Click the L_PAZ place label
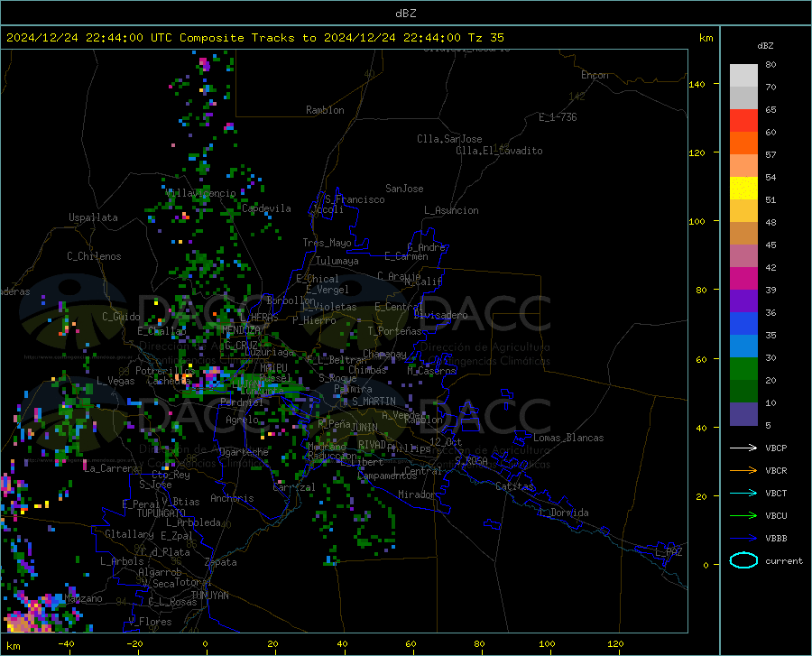The height and width of the screenshot is (656, 812). (669, 552)
